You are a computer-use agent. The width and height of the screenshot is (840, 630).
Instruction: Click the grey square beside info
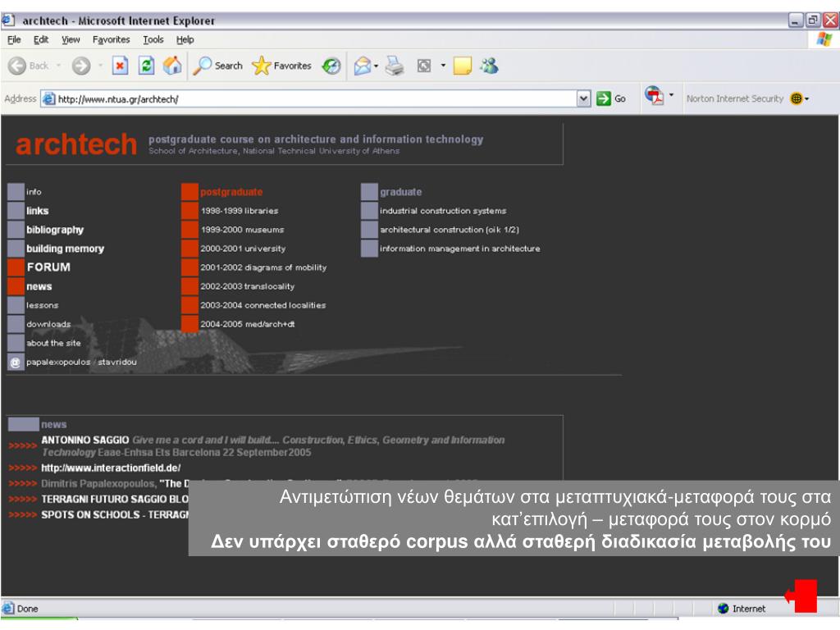click(16, 192)
